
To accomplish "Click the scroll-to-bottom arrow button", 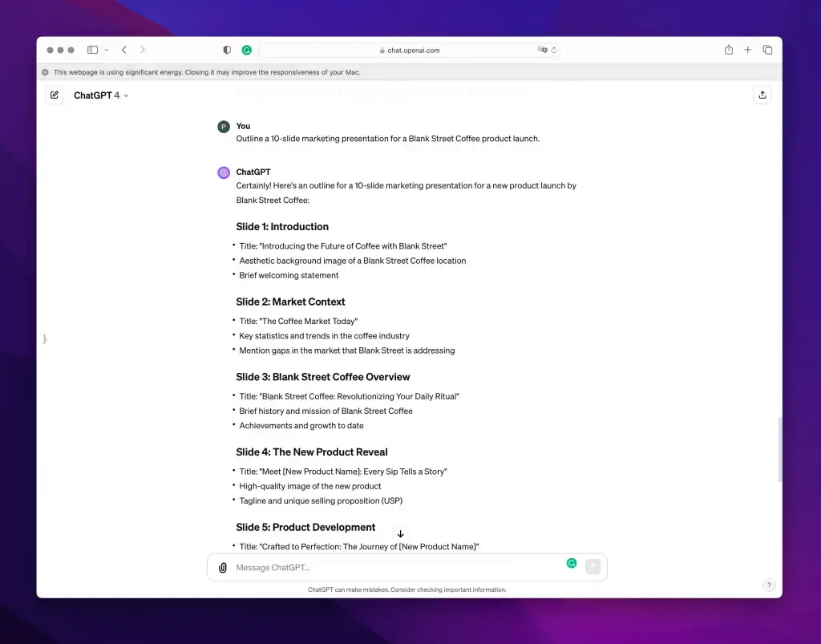I will 400,533.
